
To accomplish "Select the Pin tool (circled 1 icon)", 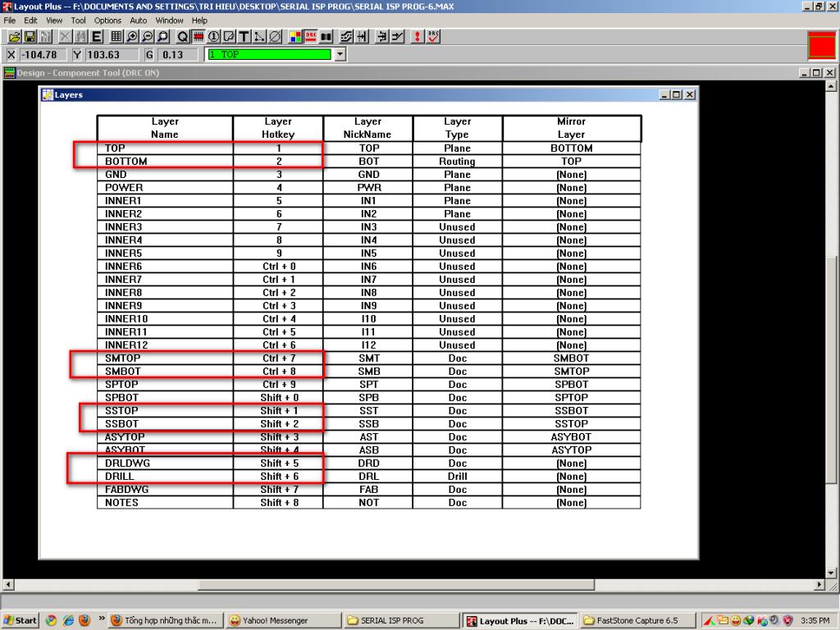I will tap(214, 36).
